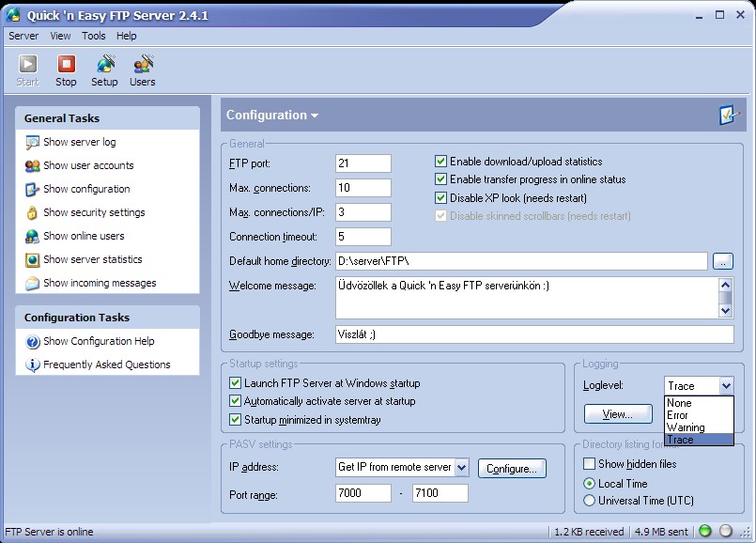Click the '1.2 KB received' status text
Screen dimensions: 756x543
pos(589,532)
